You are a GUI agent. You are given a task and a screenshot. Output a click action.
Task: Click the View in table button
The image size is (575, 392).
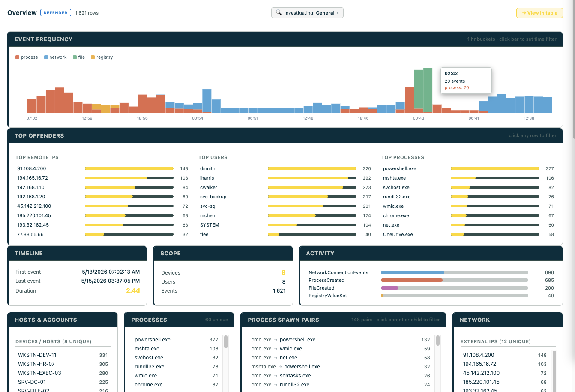(x=539, y=13)
